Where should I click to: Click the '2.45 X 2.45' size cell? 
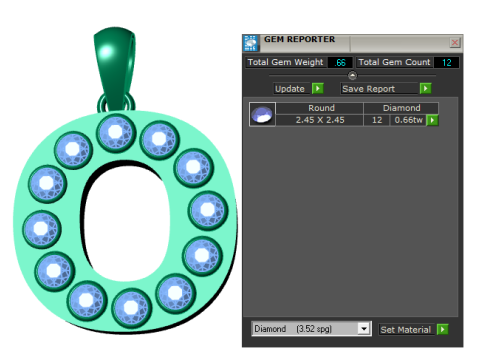click(320, 120)
